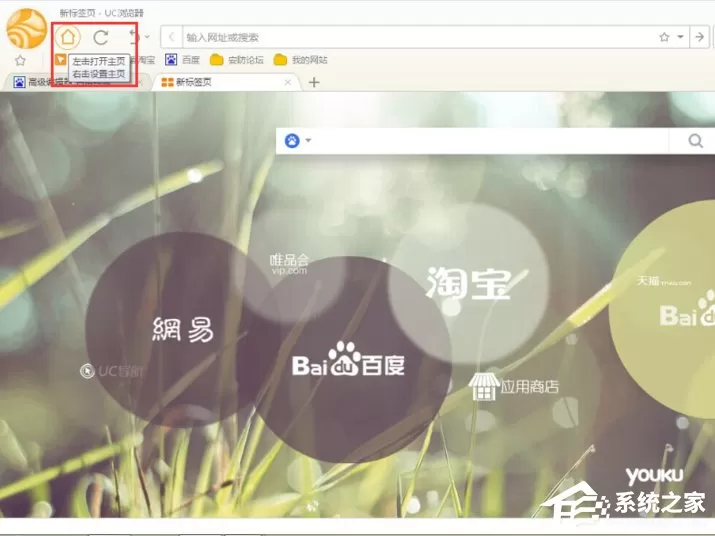The width and height of the screenshot is (715, 536).
Task: Click inside the page search box
Action: (x=490, y=141)
